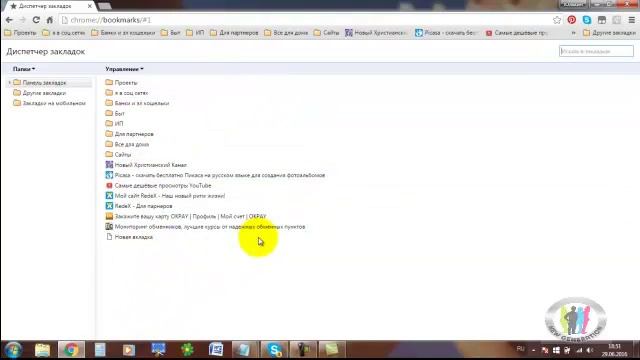The width and height of the screenshot is (640, 360).
Task: Switch to the 'Диспетчер закладок' tab
Action: (x=49, y=6)
